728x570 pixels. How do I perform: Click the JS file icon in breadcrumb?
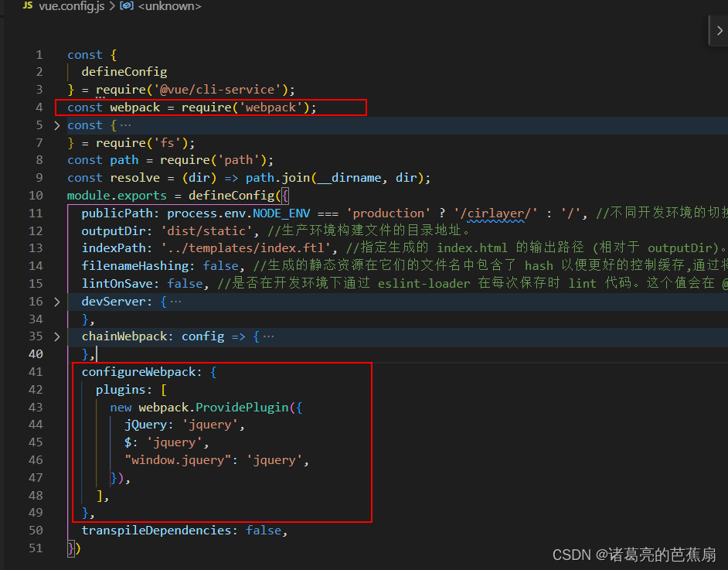point(28,5)
